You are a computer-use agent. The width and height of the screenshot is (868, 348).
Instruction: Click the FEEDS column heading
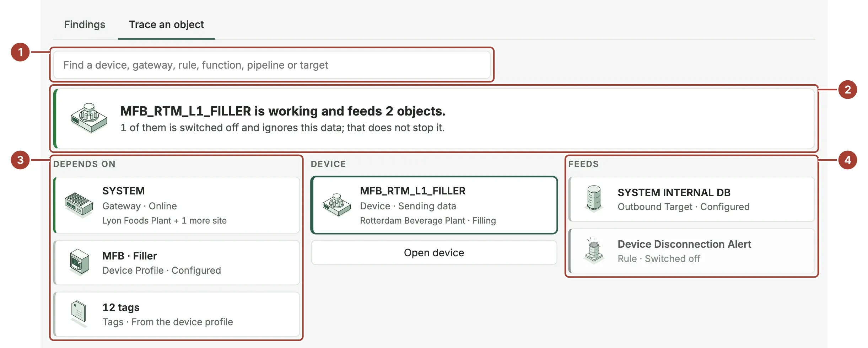[x=583, y=164]
